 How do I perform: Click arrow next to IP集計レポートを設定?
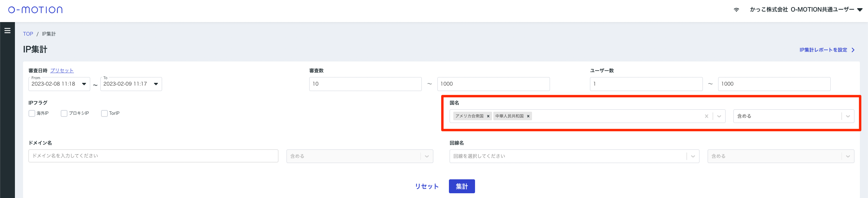tap(853, 50)
